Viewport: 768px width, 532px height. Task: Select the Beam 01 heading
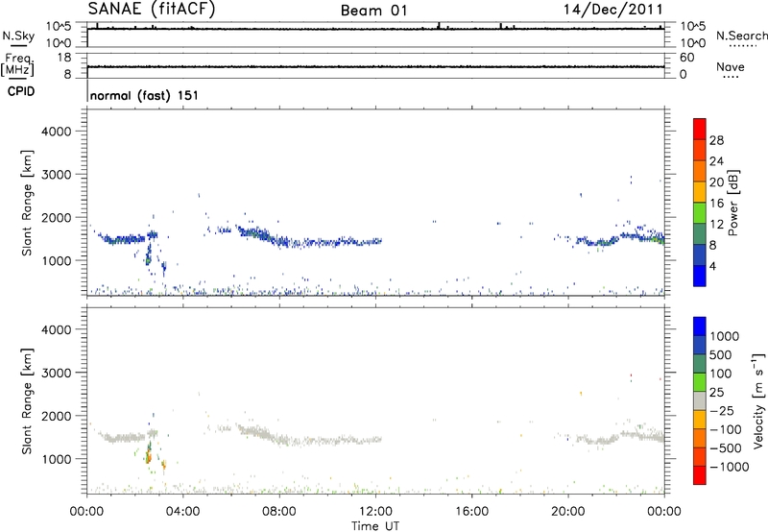click(373, 11)
